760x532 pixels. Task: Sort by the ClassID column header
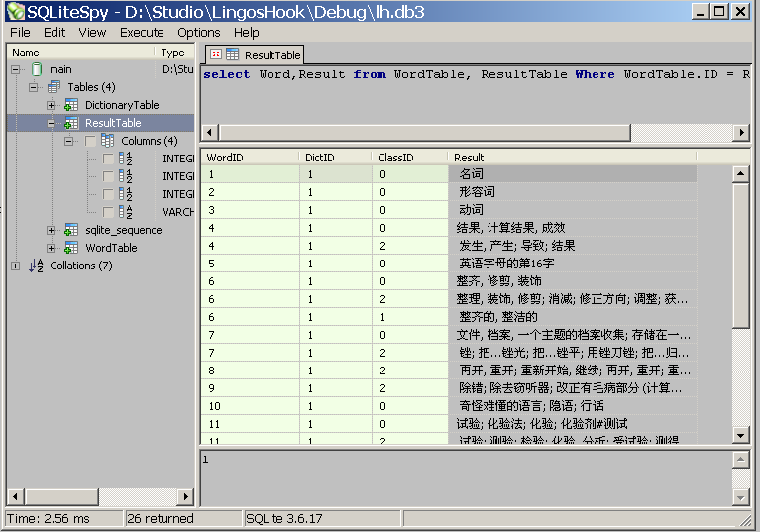pyautogui.click(x=409, y=158)
